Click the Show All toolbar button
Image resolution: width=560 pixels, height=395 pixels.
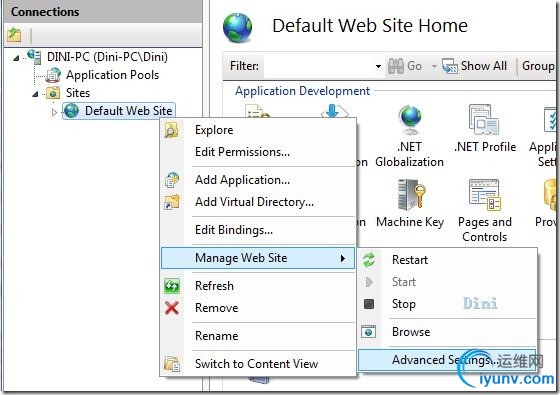[x=474, y=66]
